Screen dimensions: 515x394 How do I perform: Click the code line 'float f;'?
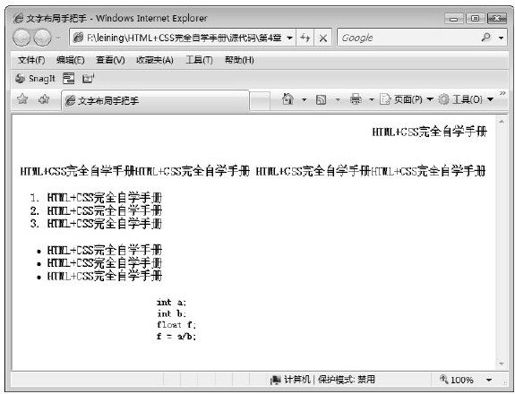coord(176,325)
